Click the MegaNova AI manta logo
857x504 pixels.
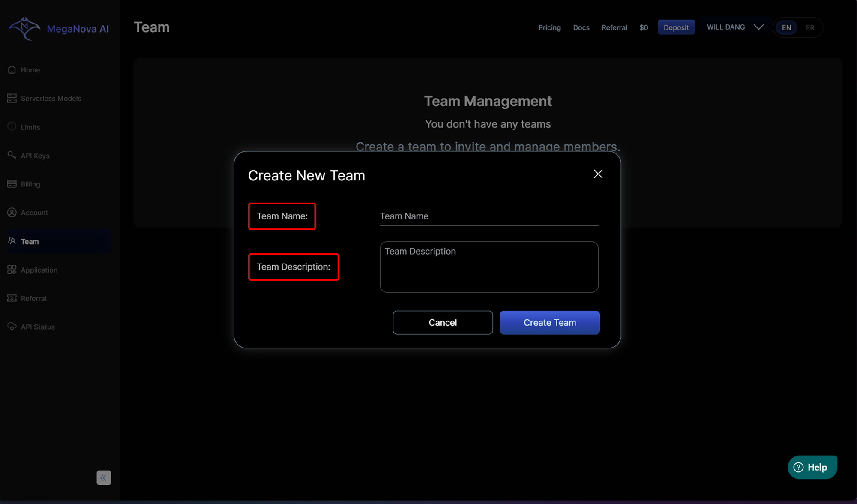[24, 29]
